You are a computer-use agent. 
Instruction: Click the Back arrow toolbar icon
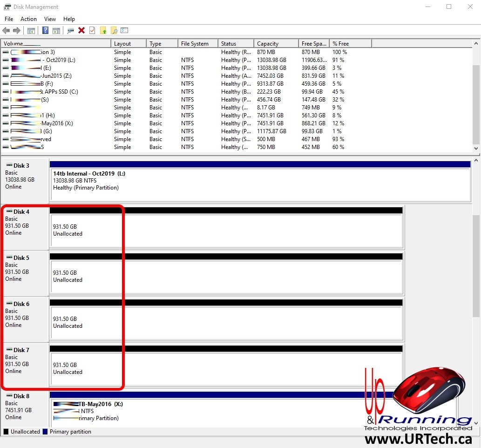[x=6, y=31]
